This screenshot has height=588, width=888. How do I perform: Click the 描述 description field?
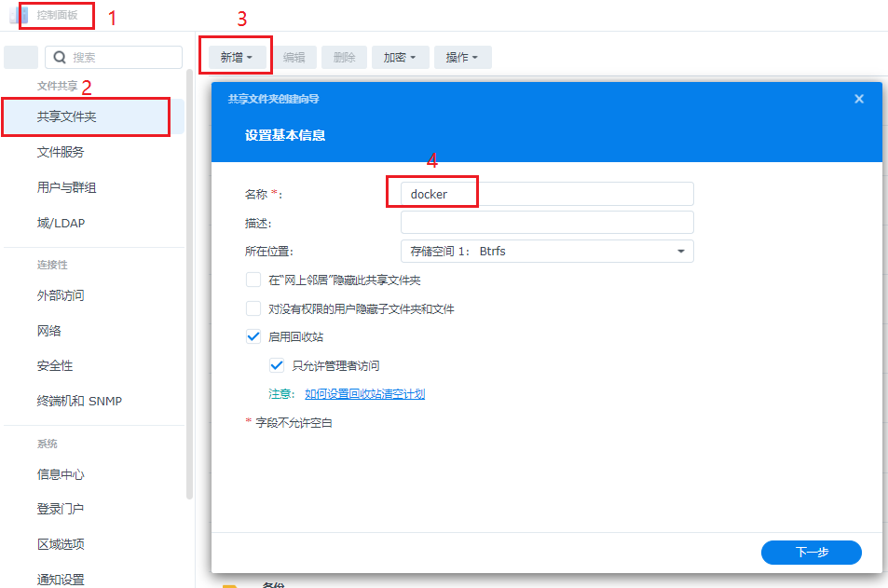point(547,223)
